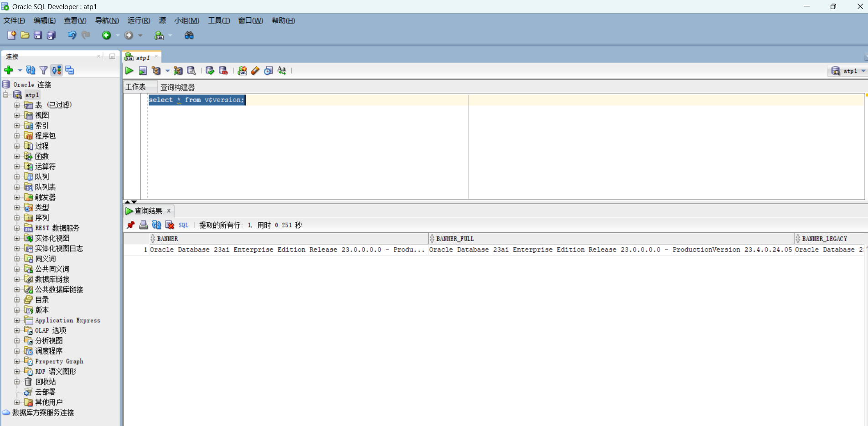
Task: Click the SQL Tuning Advisor icon
Action: (191, 71)
